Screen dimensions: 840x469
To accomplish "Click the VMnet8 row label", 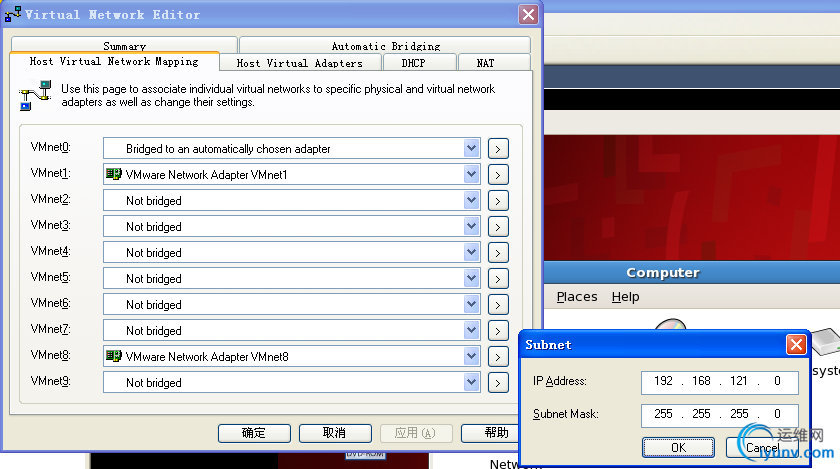I will (50, 355).
